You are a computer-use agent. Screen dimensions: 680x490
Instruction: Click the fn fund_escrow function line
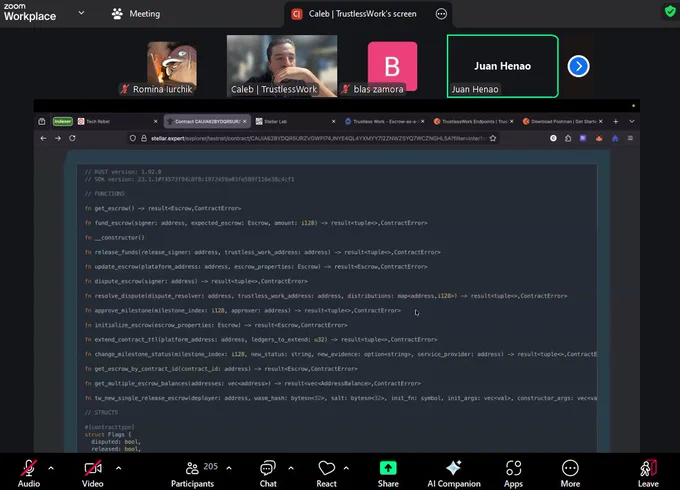click(x=256, y=223)
